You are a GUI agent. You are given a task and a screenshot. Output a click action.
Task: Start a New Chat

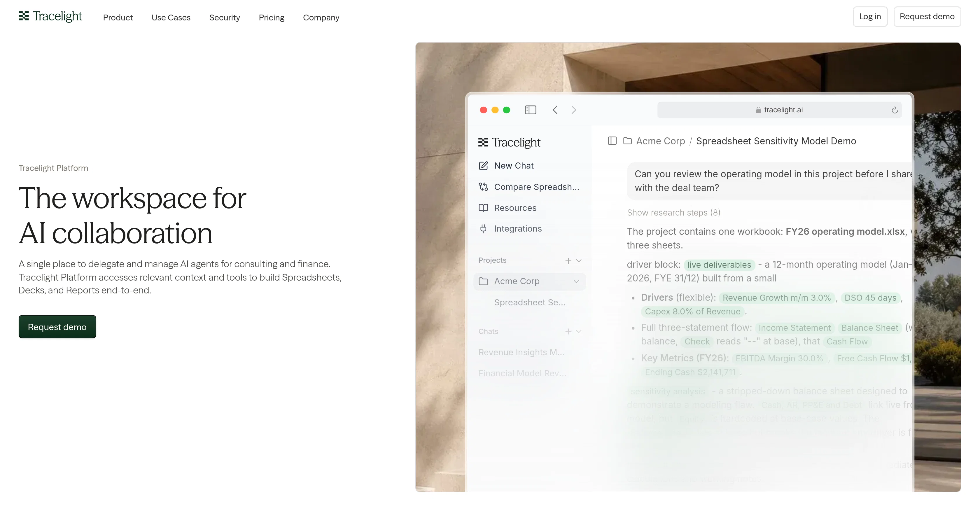point(506,165)
